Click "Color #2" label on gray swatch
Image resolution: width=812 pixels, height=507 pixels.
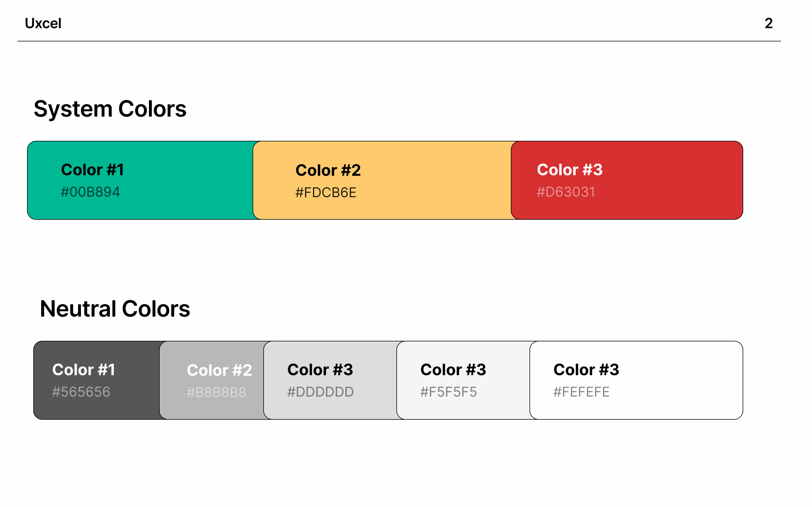coord(219,370)
